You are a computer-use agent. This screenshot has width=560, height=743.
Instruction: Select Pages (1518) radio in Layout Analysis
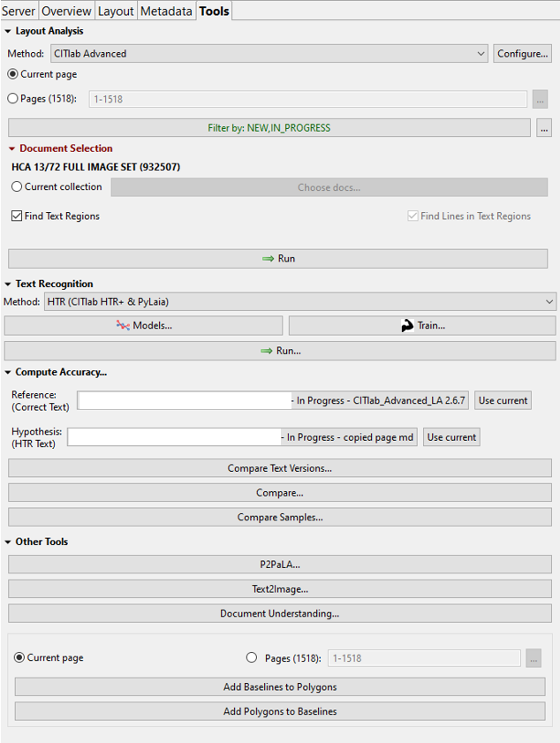click(x=13, y=99)
